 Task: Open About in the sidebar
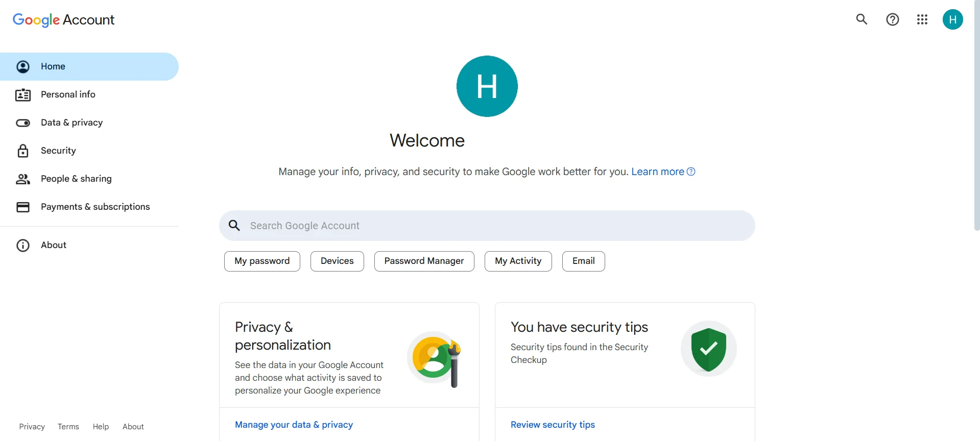click(x=89, y=245)
